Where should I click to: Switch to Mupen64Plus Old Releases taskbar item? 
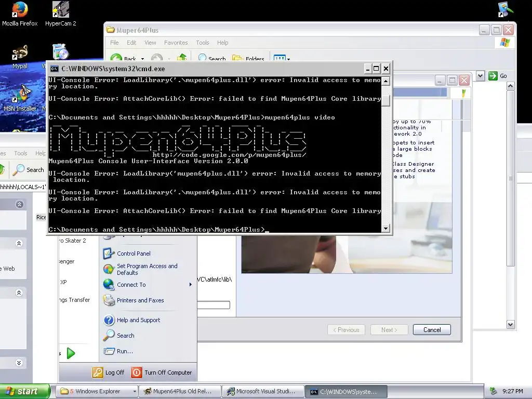pyautogui.click(x=180, y=391)
